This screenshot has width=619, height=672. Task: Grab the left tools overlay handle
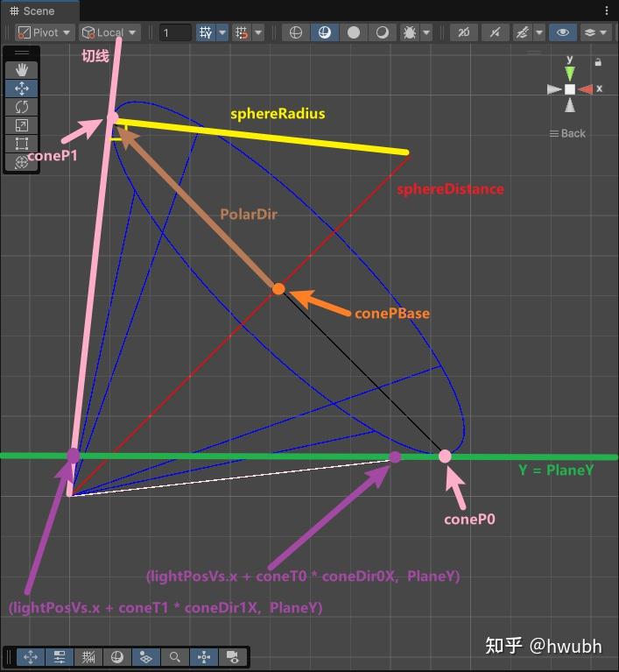coord(22,53)
